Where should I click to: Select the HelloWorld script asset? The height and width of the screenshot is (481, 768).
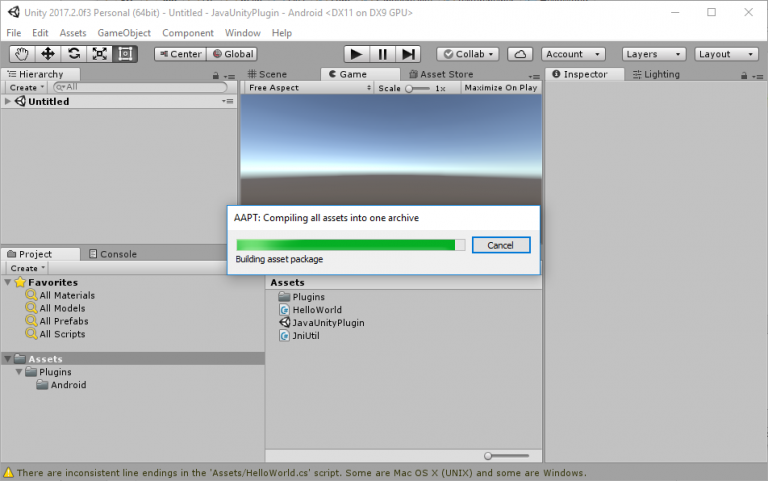pyautogui.click(x=310, y=310)
